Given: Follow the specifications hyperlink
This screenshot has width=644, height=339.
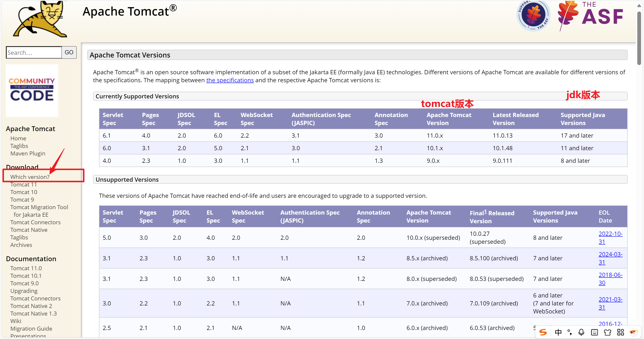Looking at the screenshot, I should click(230, 80).
